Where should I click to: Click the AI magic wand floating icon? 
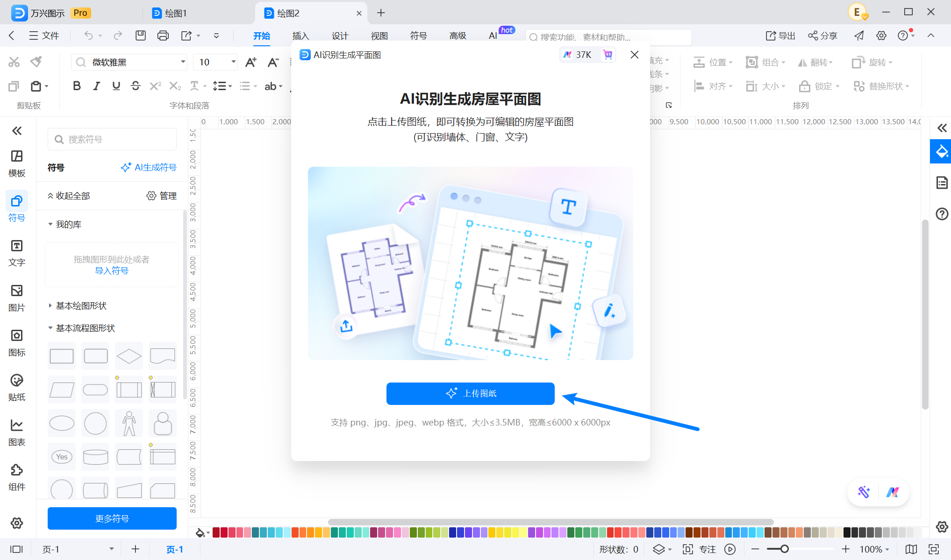click(x=864, y=492)
